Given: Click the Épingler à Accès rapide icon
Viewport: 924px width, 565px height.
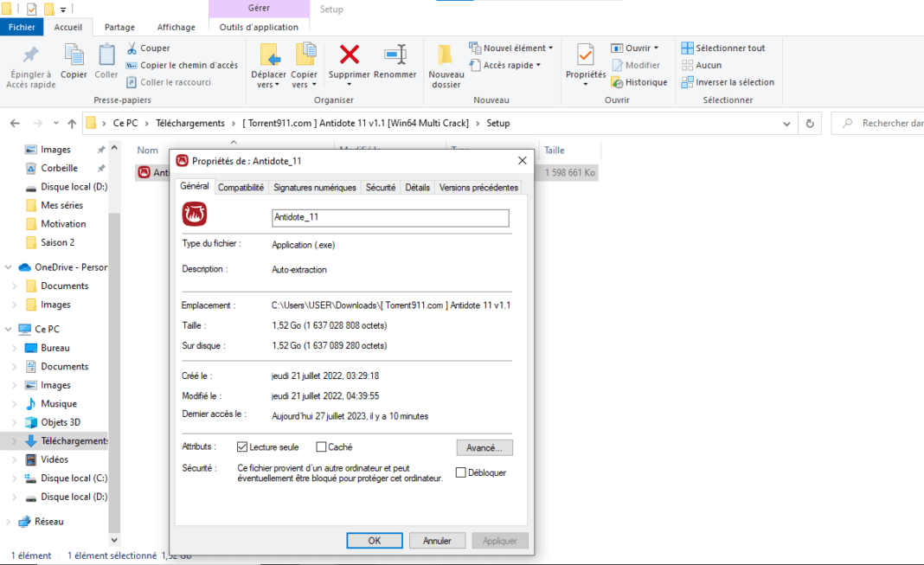Looking at the screenshot, I should point(30,55).
